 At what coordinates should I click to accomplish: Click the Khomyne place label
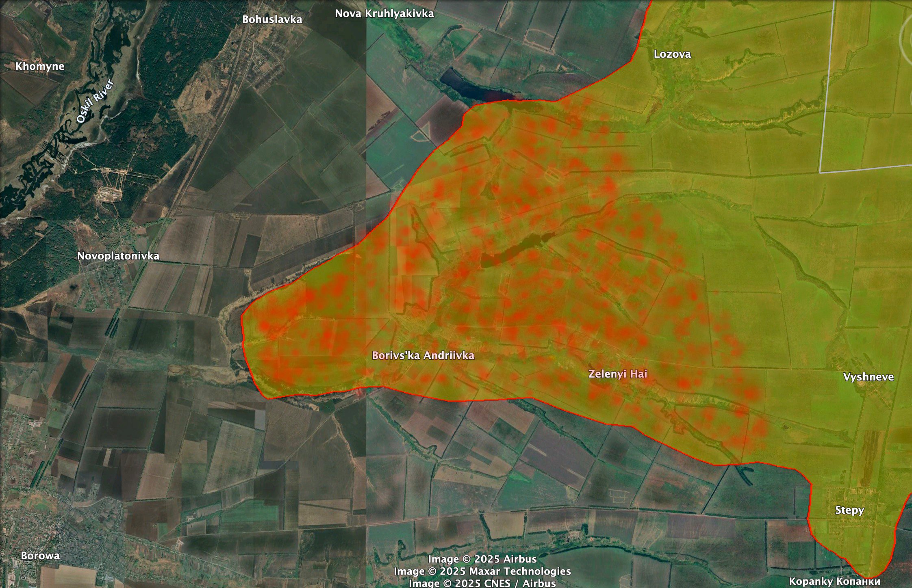click(40, 66)
